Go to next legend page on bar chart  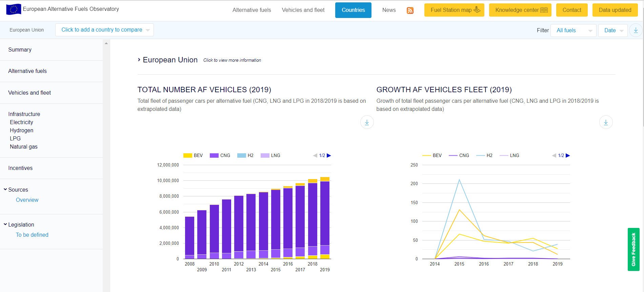click(x=329, y=155)
